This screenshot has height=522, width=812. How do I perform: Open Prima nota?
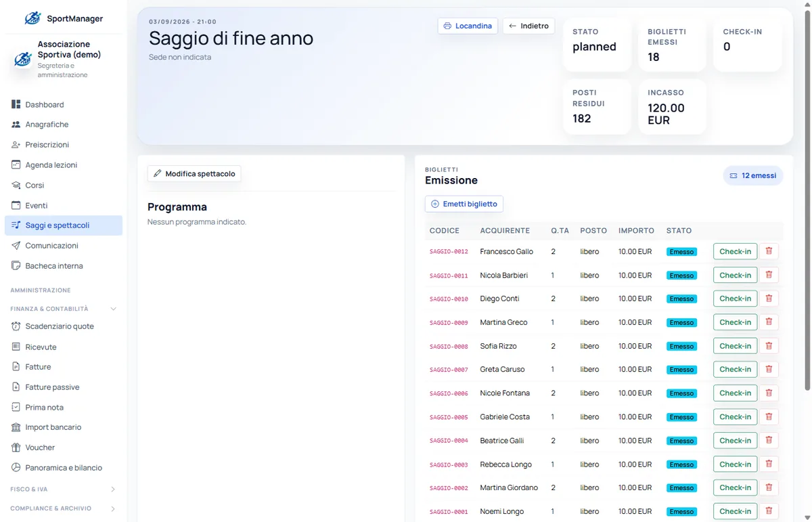(64, 407)
